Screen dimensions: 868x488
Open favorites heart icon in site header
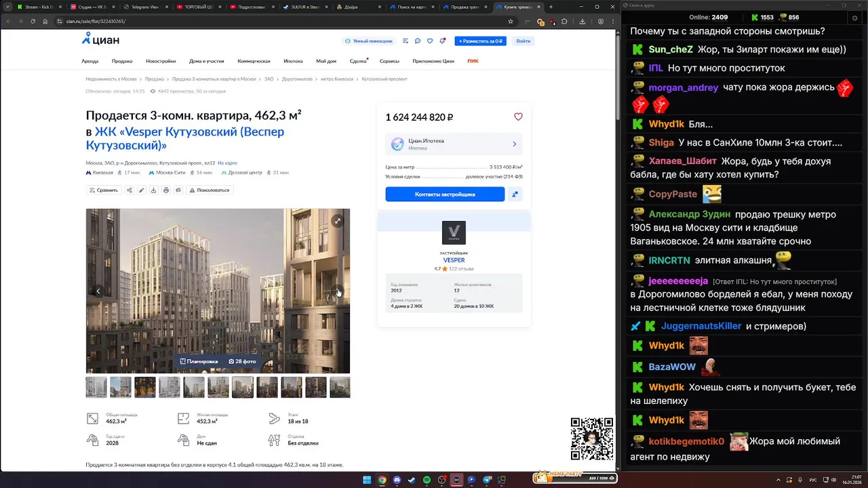pyautogui.click(x=430, y=41)
